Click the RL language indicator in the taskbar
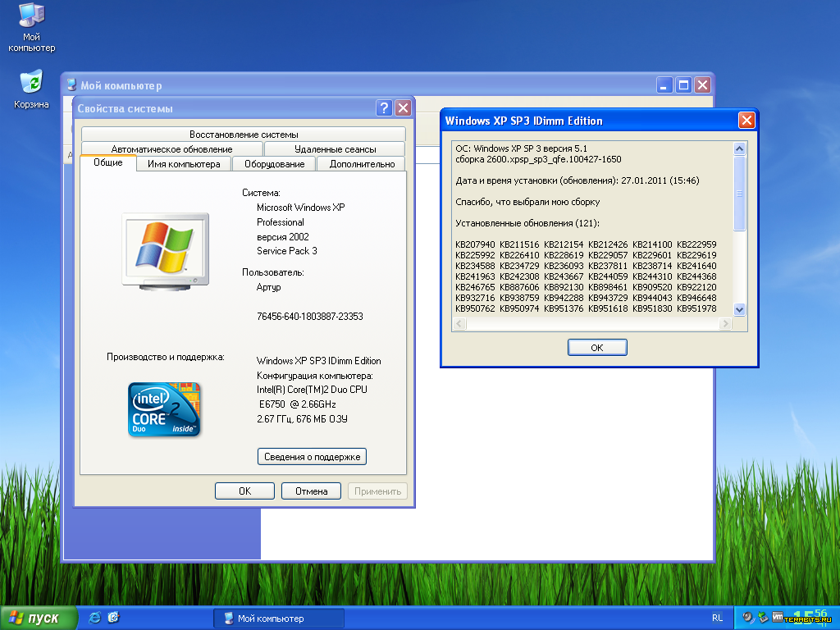Screen dimensions: 840x630 tap(717, 619)
